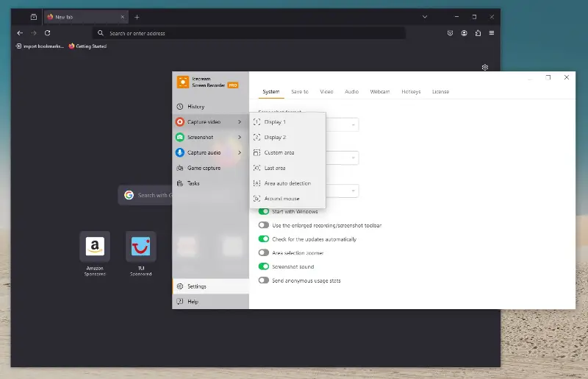The height and width of the screenshot is (379, 588).
Task: Switch to the Hotkeys tab
Action: [411, 92]
